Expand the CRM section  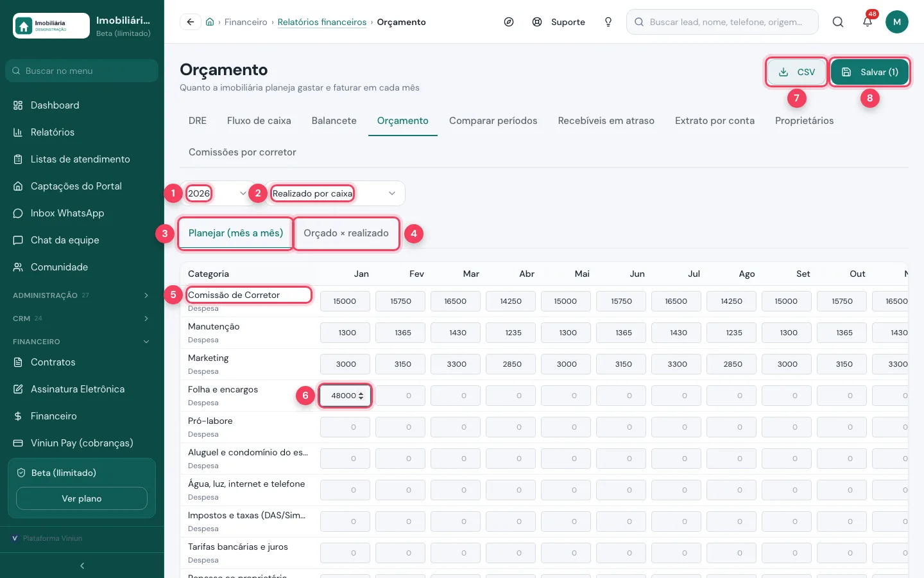(82, 319)
